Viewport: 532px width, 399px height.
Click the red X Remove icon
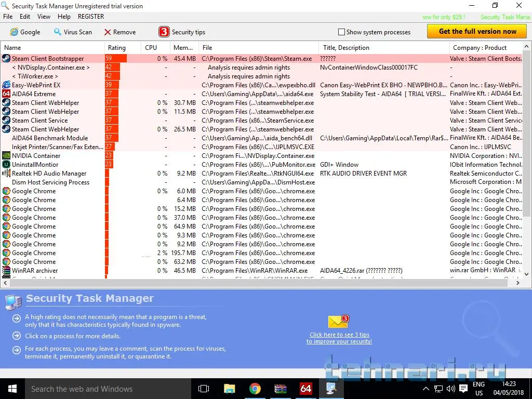tap(108, 32)
